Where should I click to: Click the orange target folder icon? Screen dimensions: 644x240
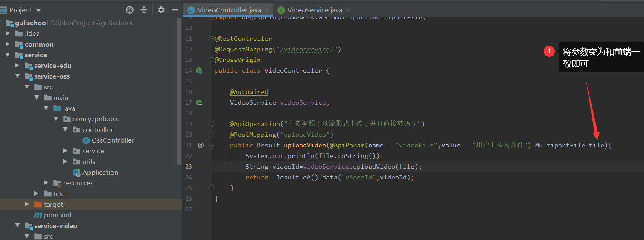38,204
